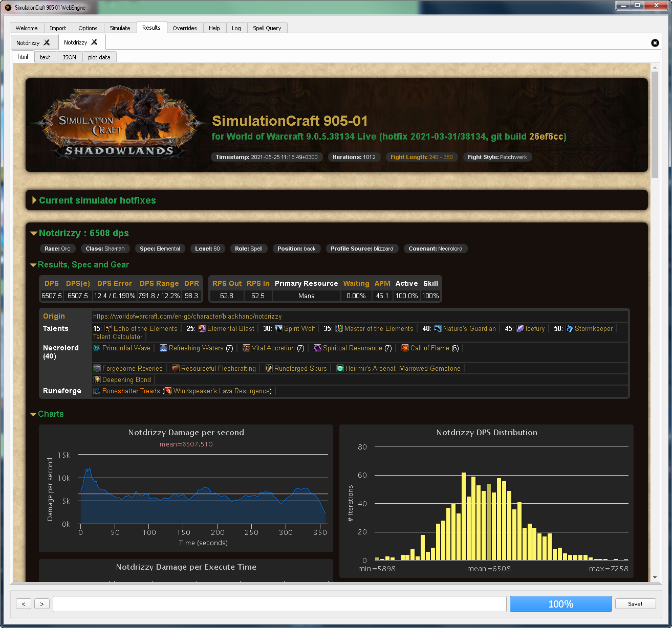Collapse the Notdrizzy 6508 dps section
Screen dimensions: 672x628
click(x=34, y=233)
